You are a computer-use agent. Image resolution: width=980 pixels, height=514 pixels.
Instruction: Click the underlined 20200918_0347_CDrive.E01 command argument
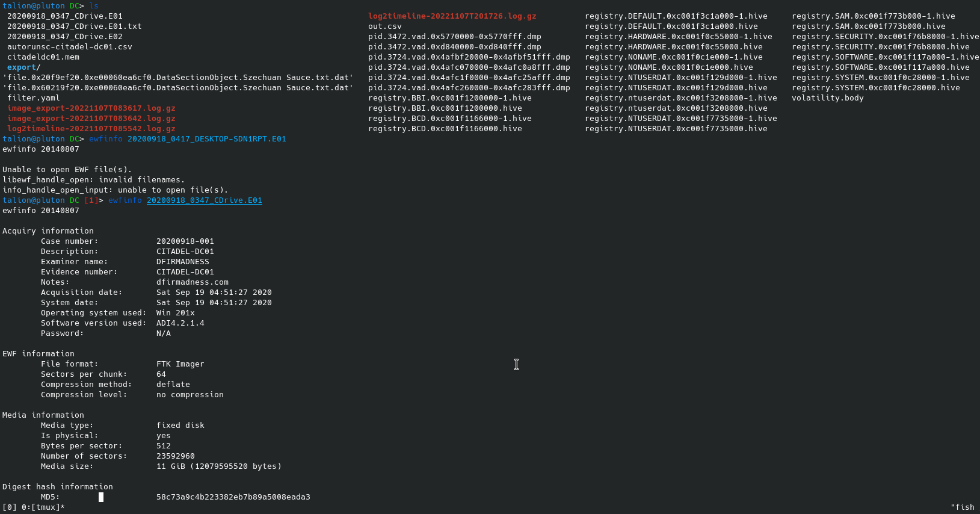click(x=204, y=200)
